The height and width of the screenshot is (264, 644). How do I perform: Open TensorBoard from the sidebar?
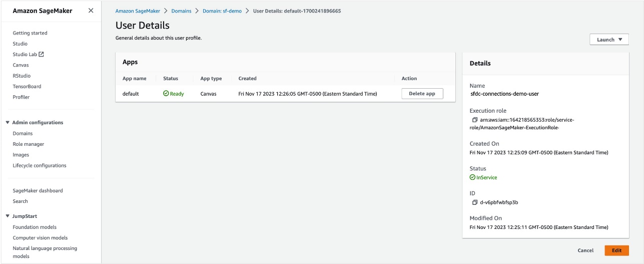pos(27,86)
